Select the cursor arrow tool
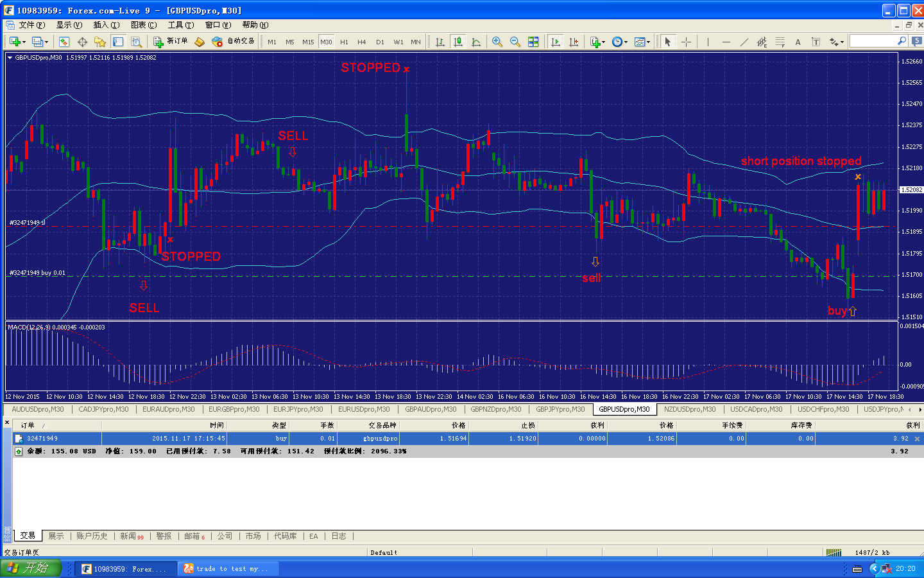Image resolution: width=924 pixels, height=578 pixels. click(x=668, y=42)
